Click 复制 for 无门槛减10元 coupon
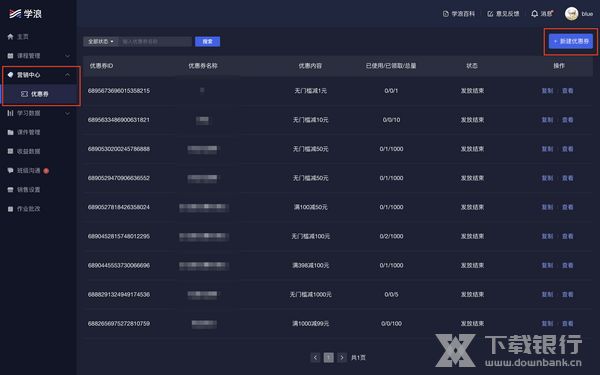The width and height of the screenshot is (600, 375). [547, 120]
